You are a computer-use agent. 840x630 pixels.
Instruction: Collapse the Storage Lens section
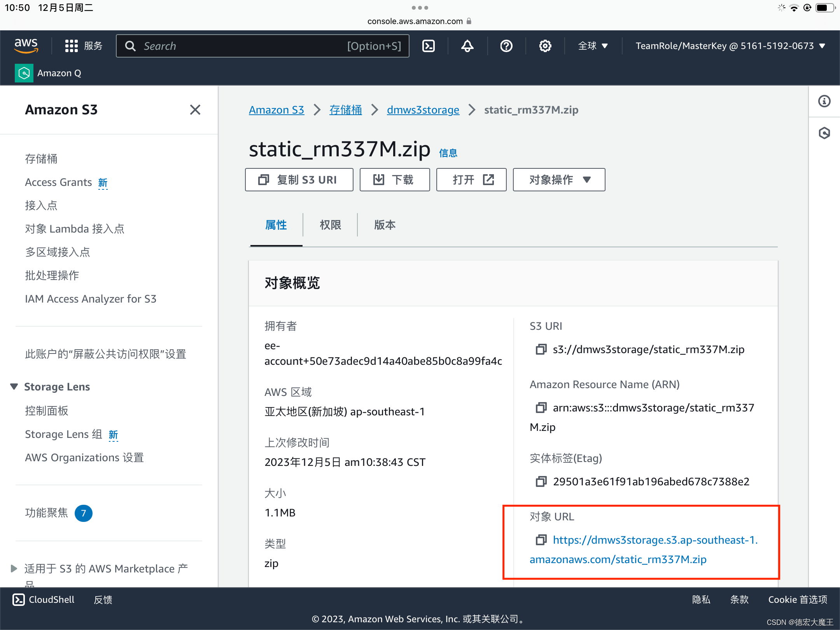coord(14,387)
